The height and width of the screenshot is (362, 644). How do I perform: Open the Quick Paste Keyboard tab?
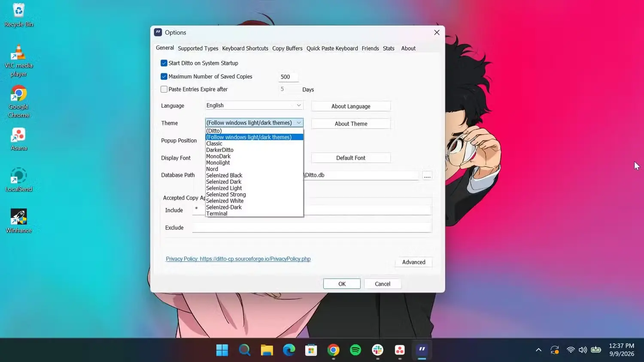[x=332, y=48]
